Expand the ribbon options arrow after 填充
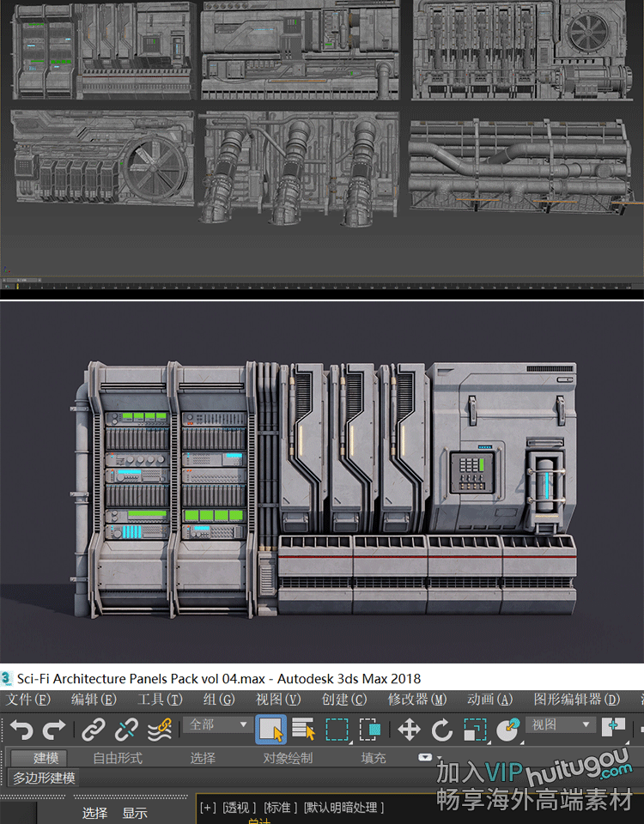Image resolution: width=644 pixels, height=824 pixels. coord(425,758)
